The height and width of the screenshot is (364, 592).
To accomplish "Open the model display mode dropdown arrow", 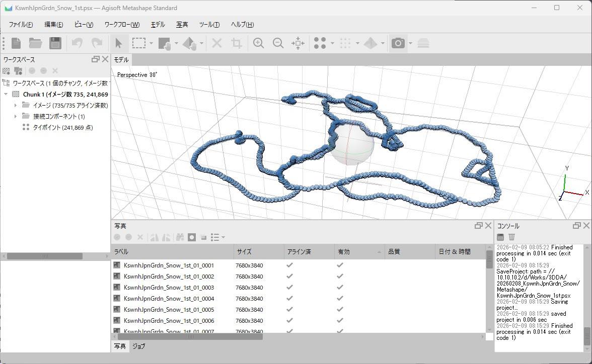I will [x=383, y=43].
